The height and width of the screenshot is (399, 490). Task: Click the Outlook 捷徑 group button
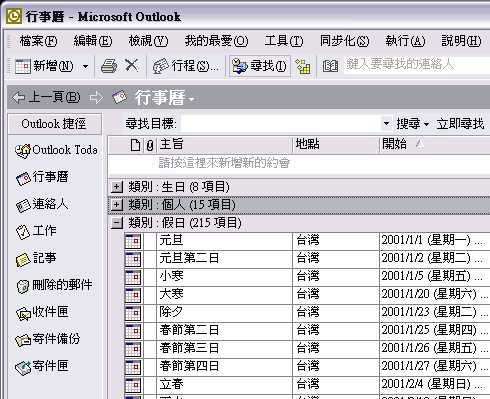click(55, 124)
